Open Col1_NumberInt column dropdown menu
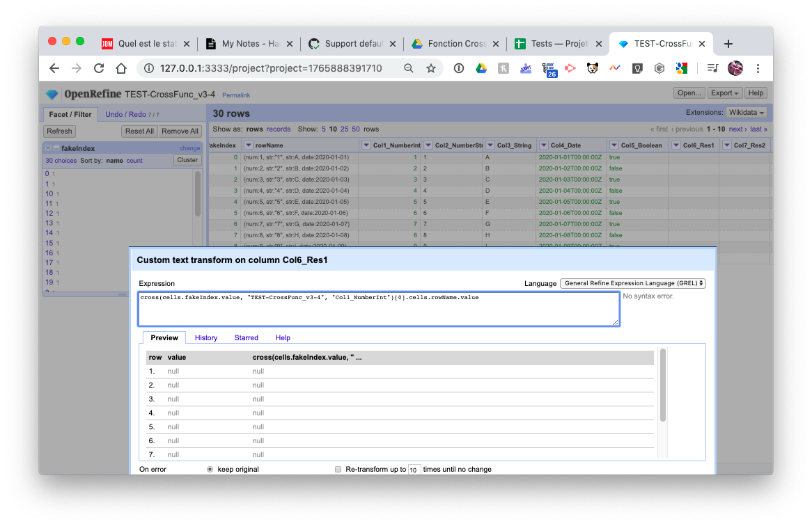This screenshot has height=526, width=812. [x=366, y=145]
